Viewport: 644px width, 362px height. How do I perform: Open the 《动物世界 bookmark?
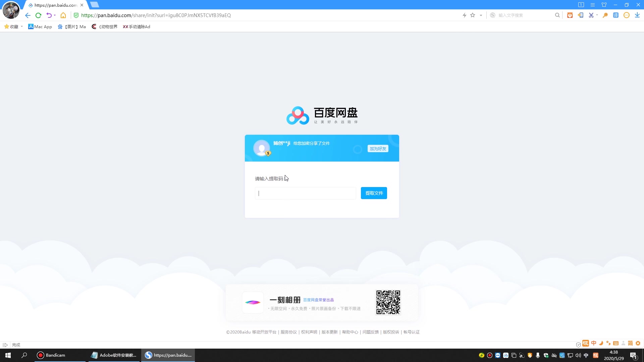(x=105, y=27)
